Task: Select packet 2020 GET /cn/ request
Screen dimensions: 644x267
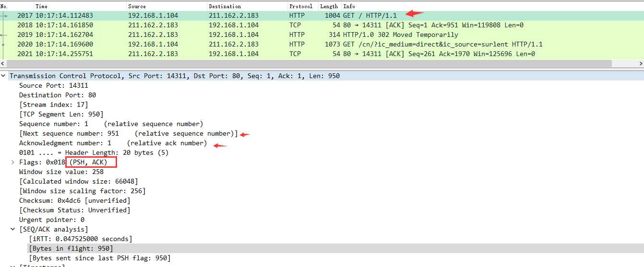Action: tap(322, 44)
